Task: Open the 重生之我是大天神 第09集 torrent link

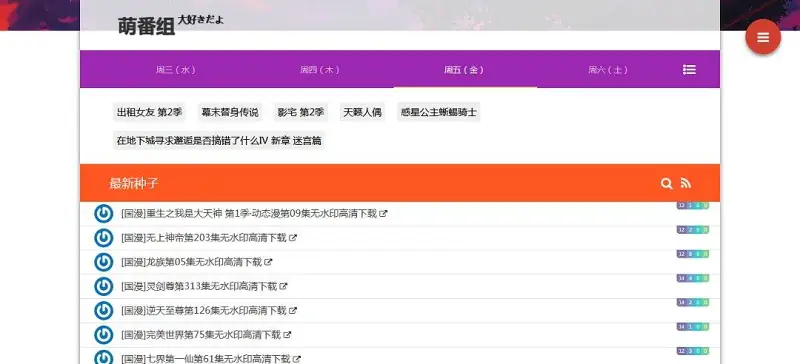Action: [x=249, y=214]
